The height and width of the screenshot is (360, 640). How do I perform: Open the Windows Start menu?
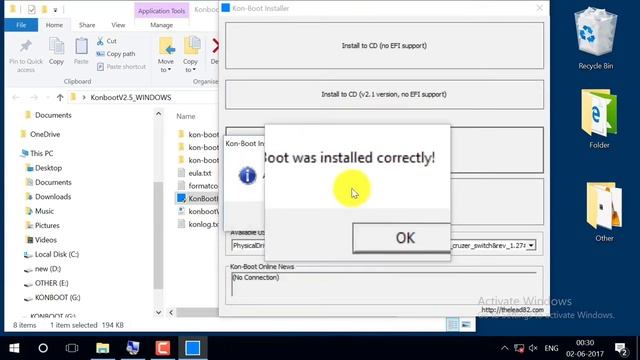click(x=14, y=348)
